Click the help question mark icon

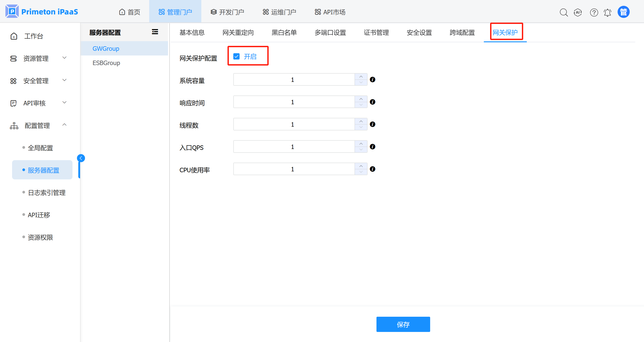pyautogui.click(x=594, y=12)
